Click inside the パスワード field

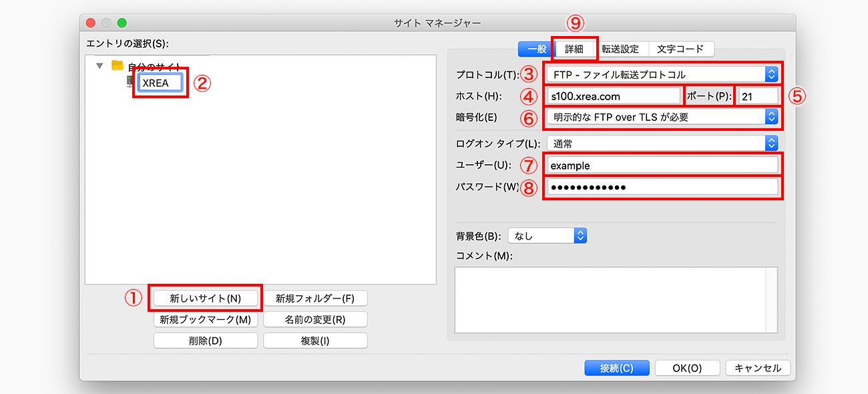(661, 186)
